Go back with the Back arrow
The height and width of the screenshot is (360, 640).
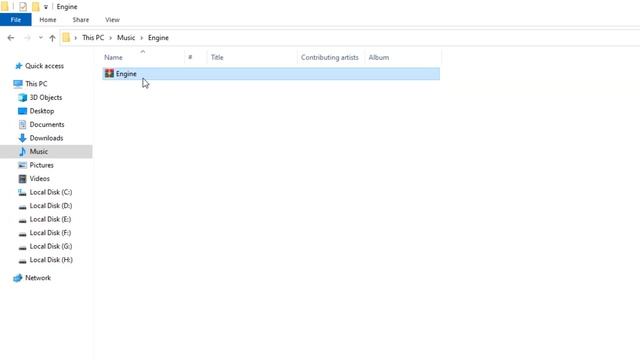(x=11, y=38)
